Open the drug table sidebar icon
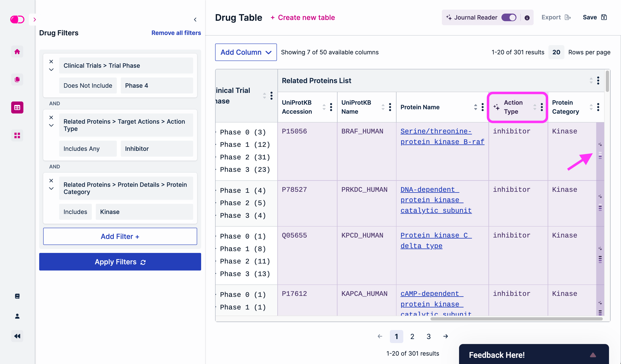621x364 pixels. pos(17,107)
